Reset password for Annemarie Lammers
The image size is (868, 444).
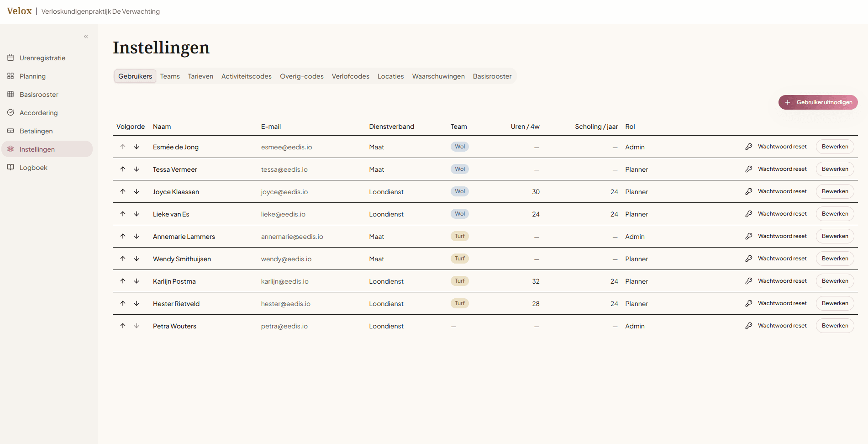776,236
